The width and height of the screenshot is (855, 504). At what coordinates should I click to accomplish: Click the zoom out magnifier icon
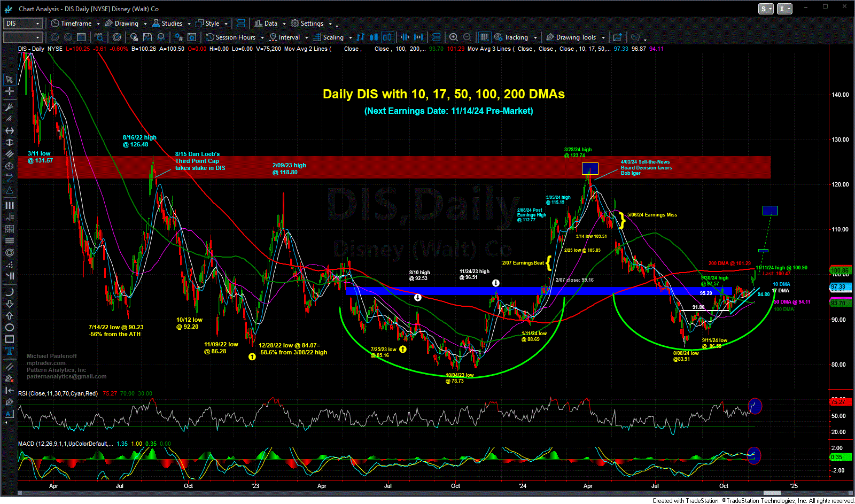pos(467,37)
